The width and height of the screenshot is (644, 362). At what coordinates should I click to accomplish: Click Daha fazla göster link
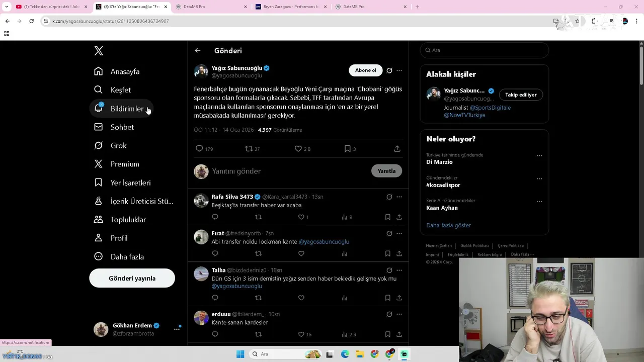tap(448, 225)
